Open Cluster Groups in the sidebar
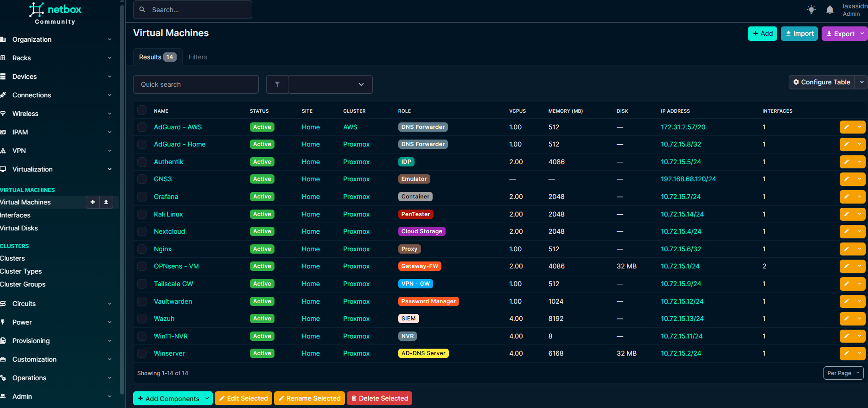This screenshot has height=408, width=868. [x=23, y=284]
